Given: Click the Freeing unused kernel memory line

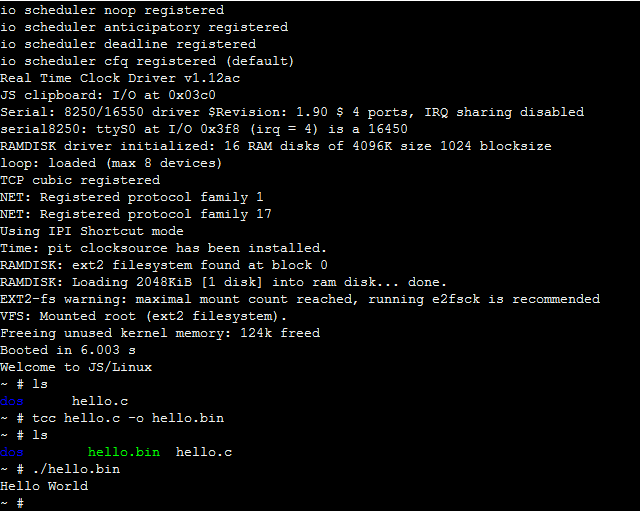Looking at the screenshot, I should (x=160, y=333).
